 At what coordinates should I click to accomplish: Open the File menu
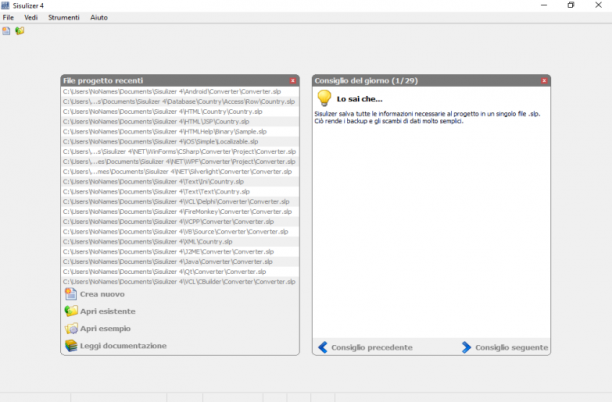(8, 18)
